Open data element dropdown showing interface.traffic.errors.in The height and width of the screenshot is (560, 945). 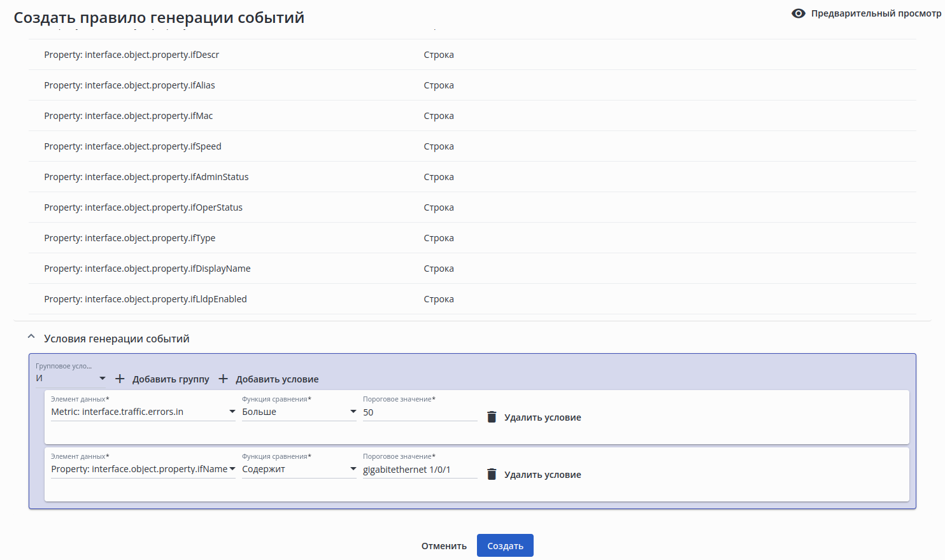pos(143,412)
